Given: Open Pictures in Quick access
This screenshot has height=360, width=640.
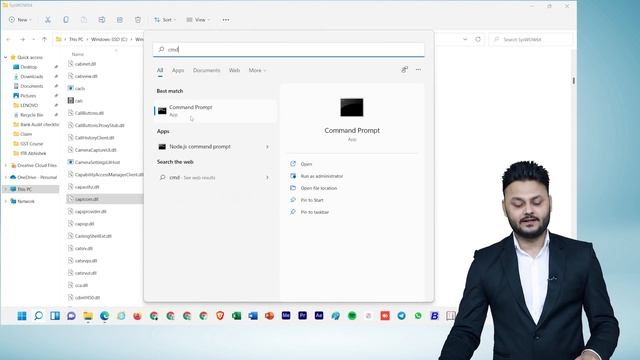Looking at the screenshot, I should point(28,96).
